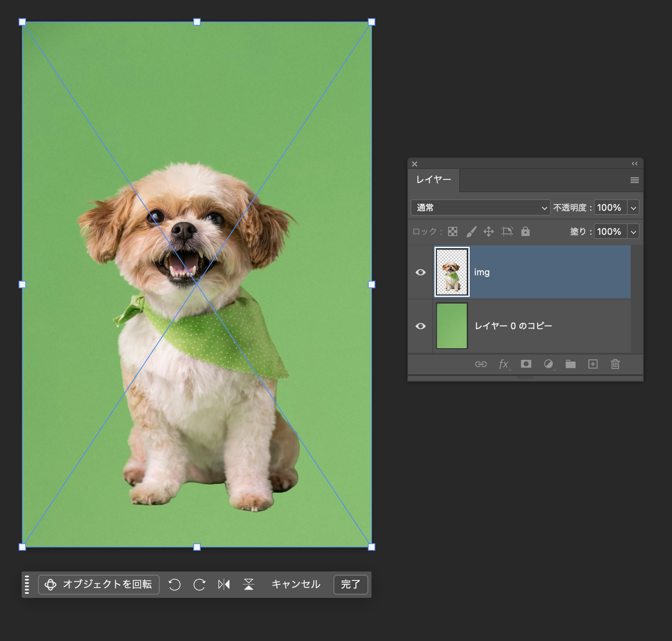
Task: Hide the img layer
Action: tap(420, 272)
